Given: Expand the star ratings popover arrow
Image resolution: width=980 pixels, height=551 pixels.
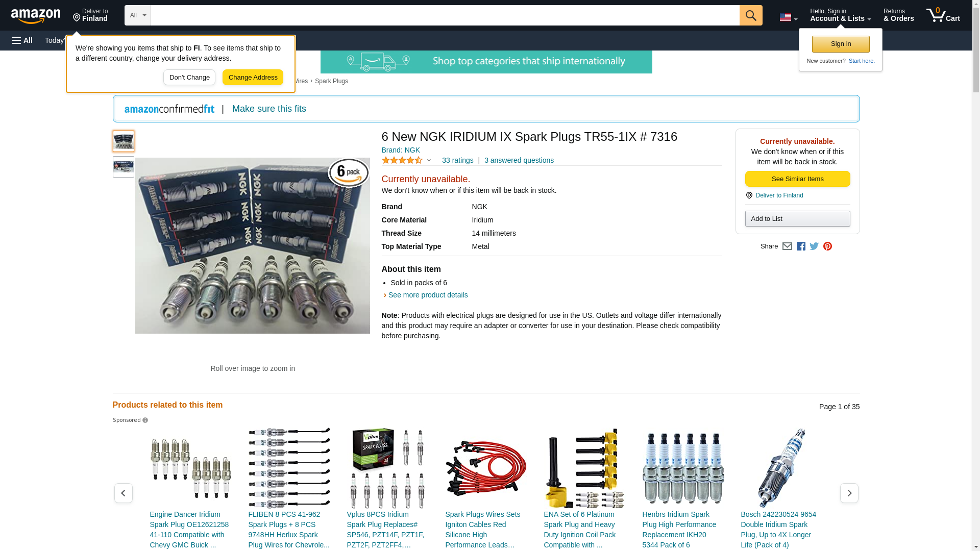Looking at the screenshot, I should coord(429,161).
